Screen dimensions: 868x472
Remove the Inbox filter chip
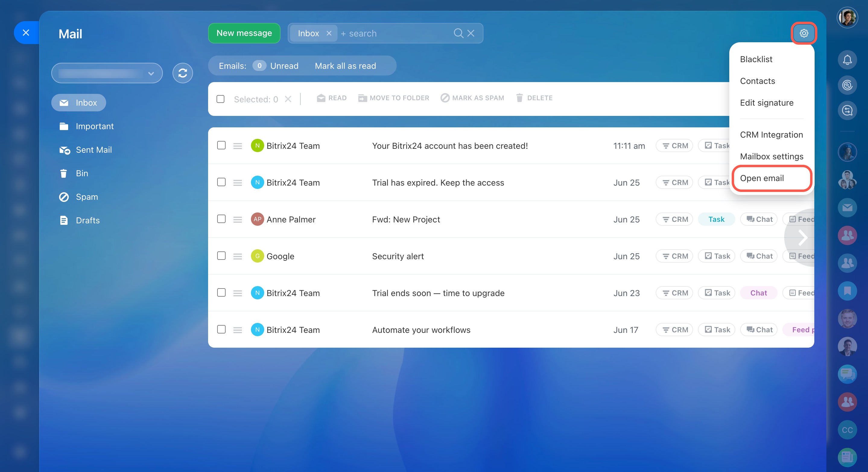click(329, 33)
